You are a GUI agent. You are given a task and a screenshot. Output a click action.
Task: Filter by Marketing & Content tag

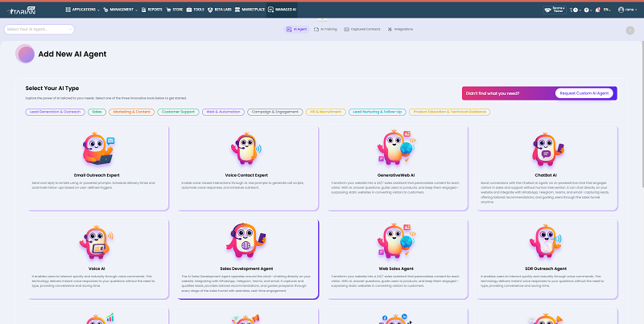point(132,112)
